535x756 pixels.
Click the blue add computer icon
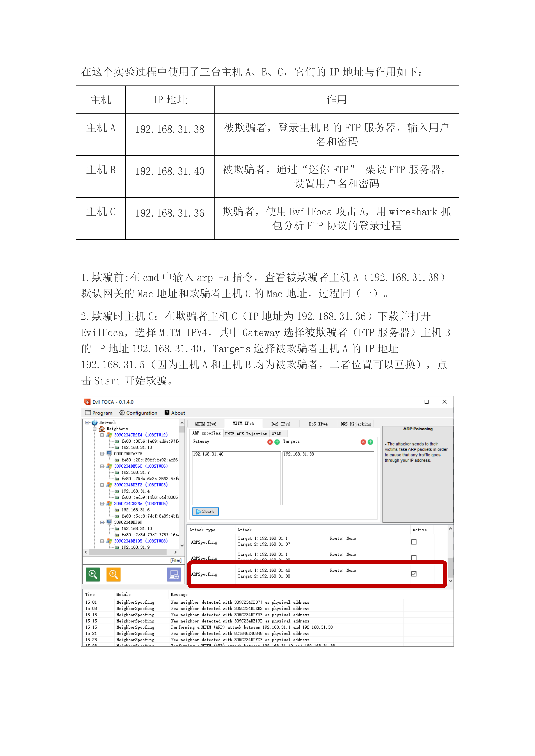[174, 575]
